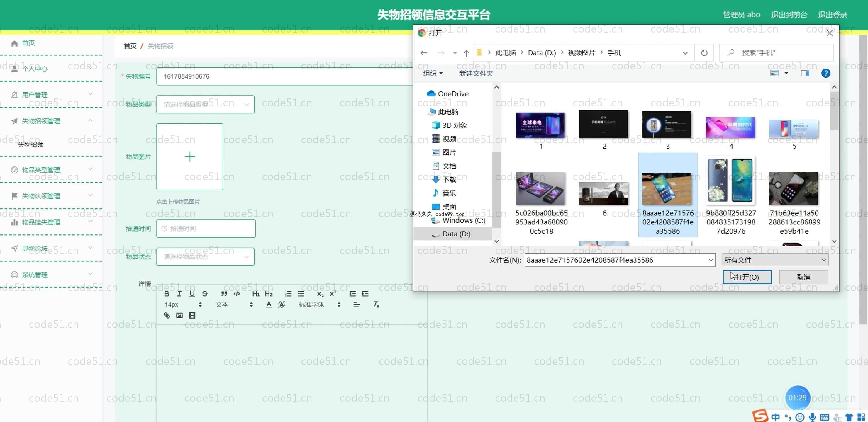Viewport: 868px width, 422px height.
Task: Increase indent in editor
Action: pyautogui.click(x=365, y=294)
